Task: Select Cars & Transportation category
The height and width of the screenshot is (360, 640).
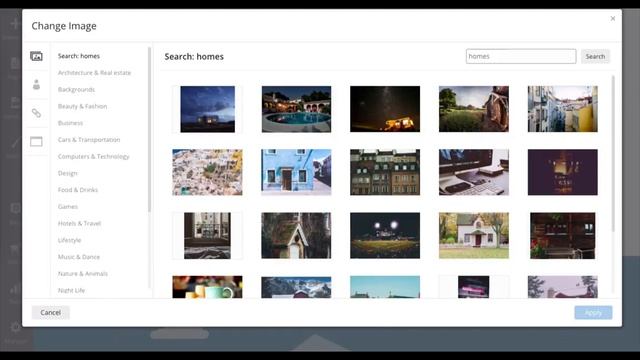Action: click(89, 140)
